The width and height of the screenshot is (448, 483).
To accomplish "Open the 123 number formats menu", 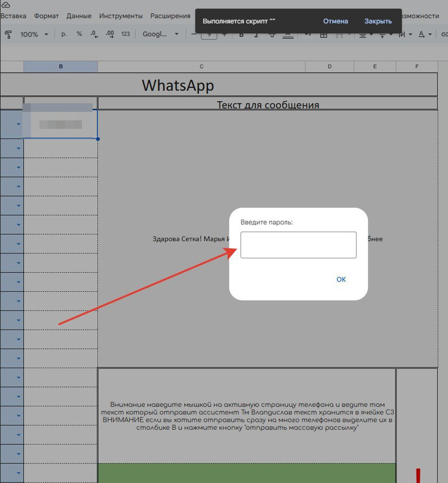I will point(126,34).
